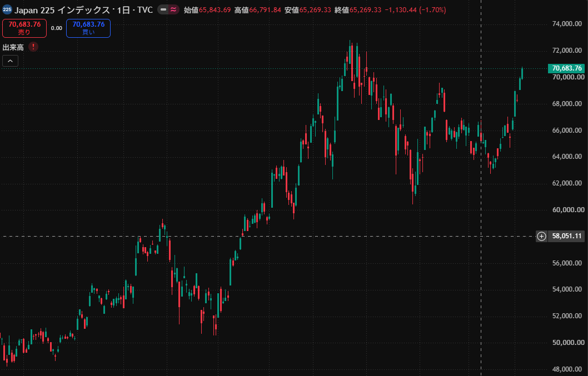The image size is (588, 376).
Task: Click 48,000.00 on the price axis
Action: click(568, 369)
